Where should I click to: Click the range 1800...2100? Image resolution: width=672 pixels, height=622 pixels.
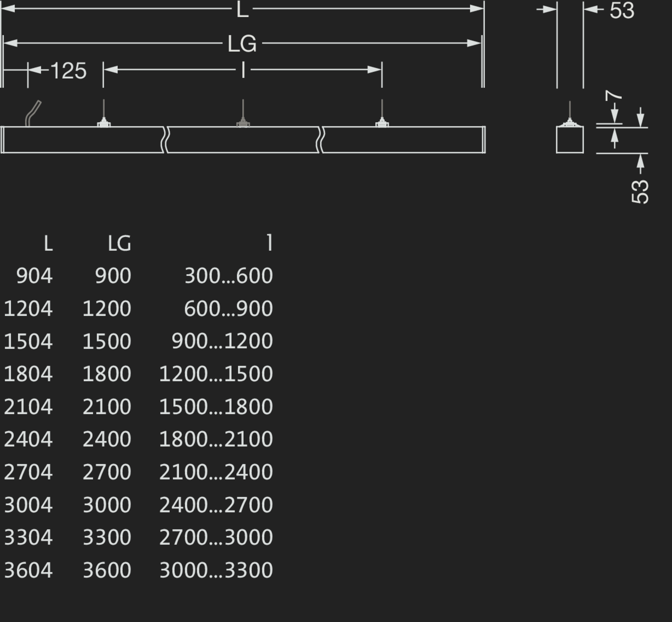[216, 439]
